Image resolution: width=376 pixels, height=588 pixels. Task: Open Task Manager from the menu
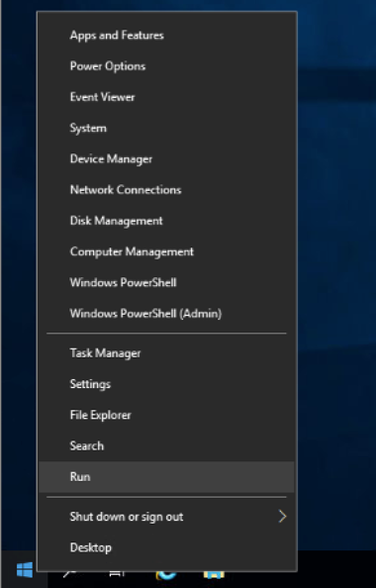(x=166, y=352)
